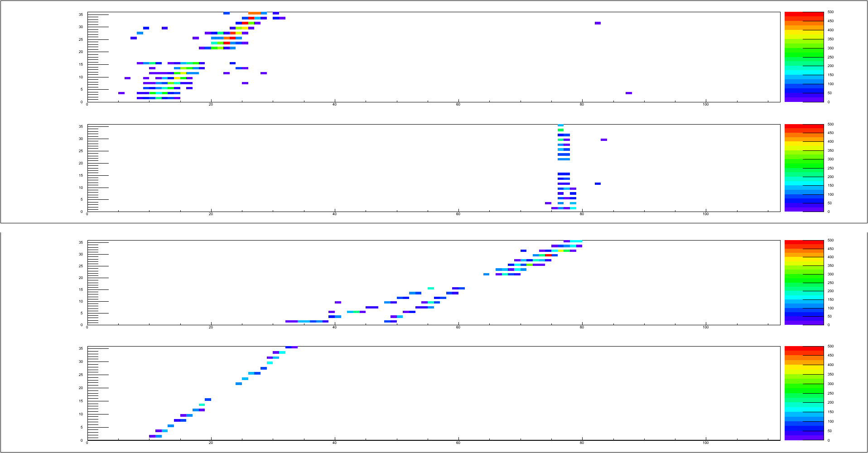Select the red cell in the third histogram track
868x453 pixels.
pyautogui.click(x=548, y=255)
